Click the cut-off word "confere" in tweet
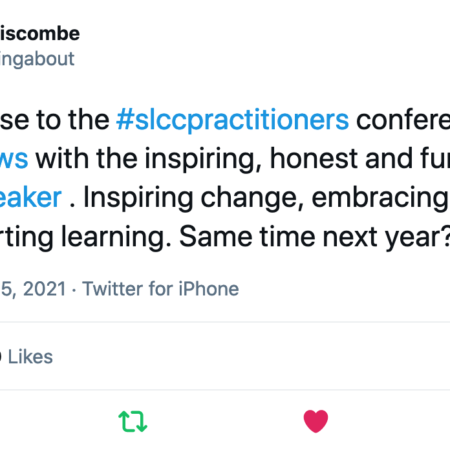This screenshot has width=450, height=450. pos(403,120)
